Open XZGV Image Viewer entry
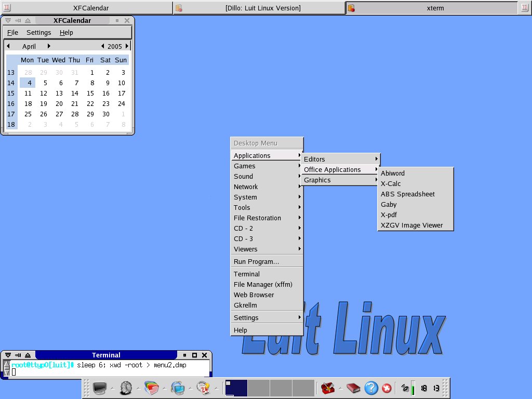 415,225
